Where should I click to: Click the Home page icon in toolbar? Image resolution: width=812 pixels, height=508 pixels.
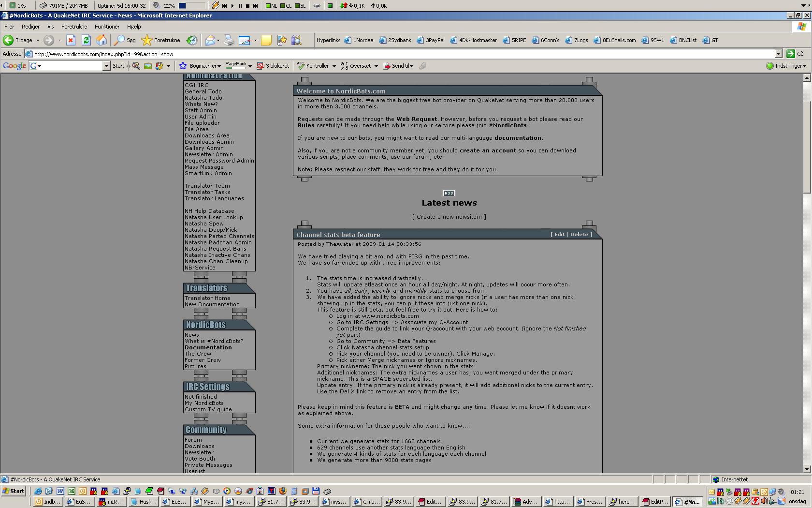point(101,40)
